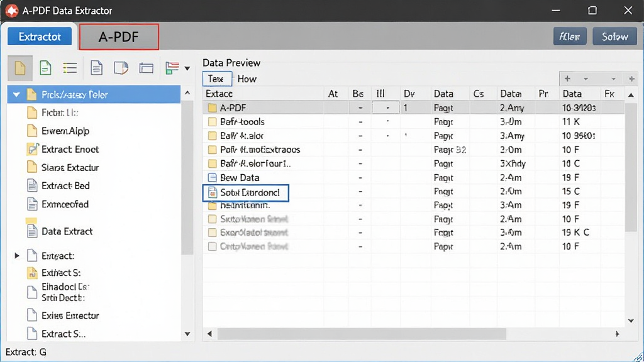
Task: Click the A-PDF logo in the title bar
Action: pos(11,11)
